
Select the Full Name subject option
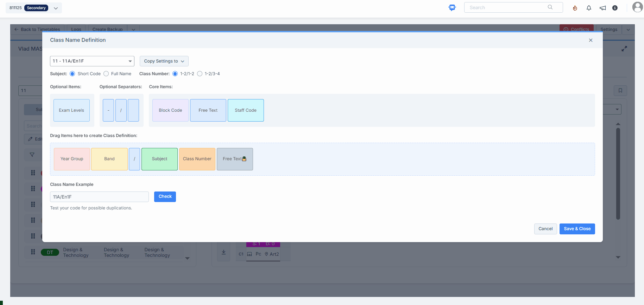pos(106,74)
